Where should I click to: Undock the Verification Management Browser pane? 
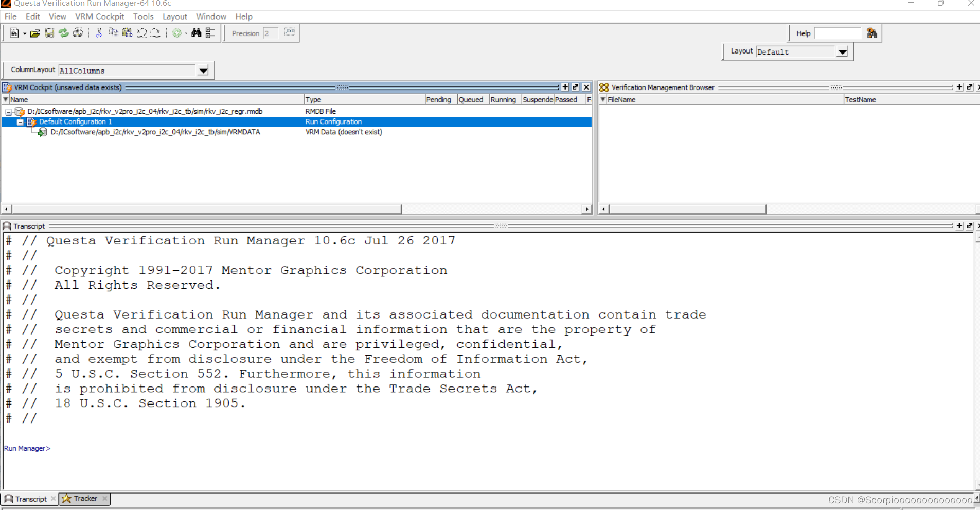[970, 87]
